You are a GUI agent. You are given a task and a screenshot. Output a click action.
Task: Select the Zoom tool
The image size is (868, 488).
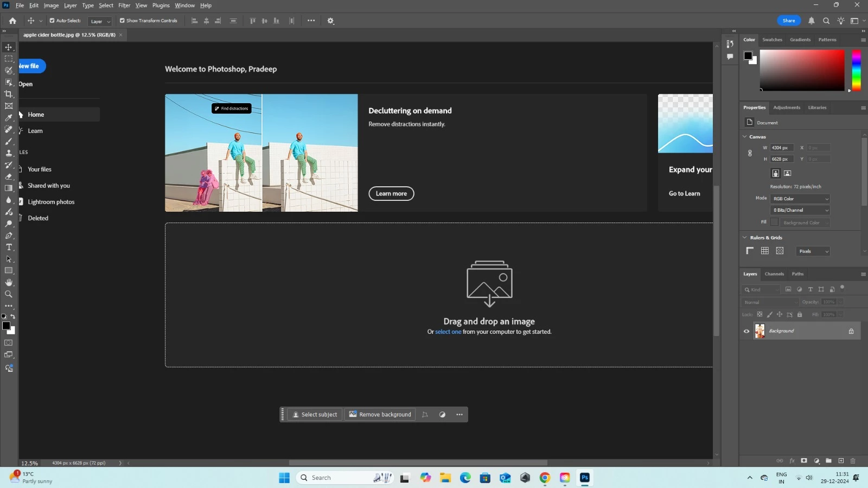click(x=9, y=294)
